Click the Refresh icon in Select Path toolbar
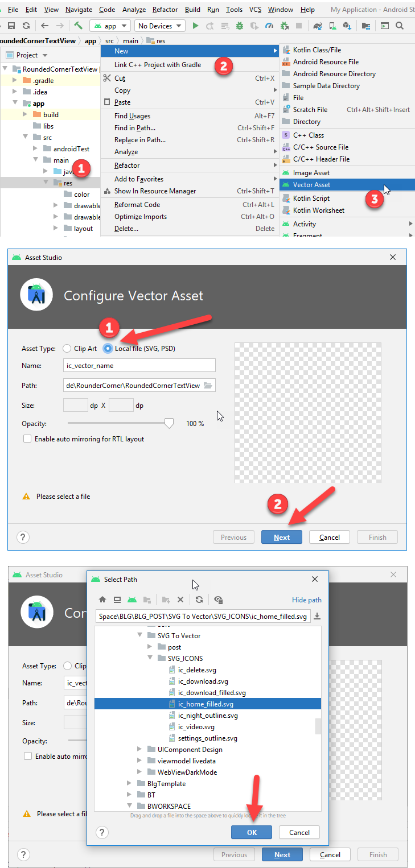 [x=199, y=600]
